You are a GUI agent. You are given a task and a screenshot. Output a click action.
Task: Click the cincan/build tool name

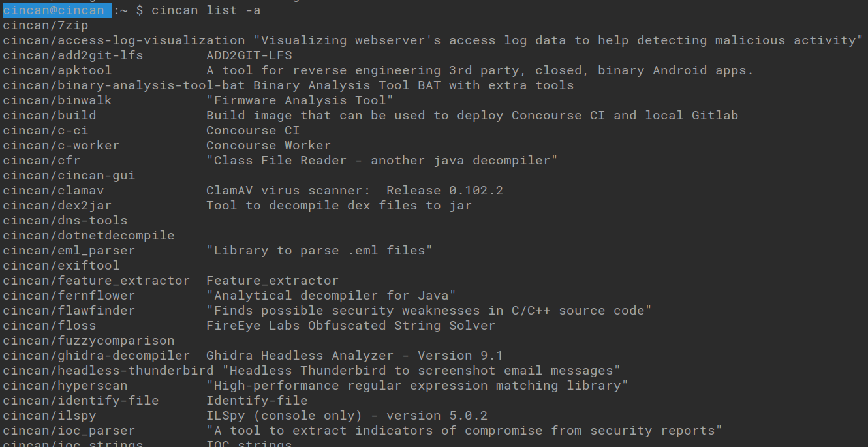pos(49,116)
